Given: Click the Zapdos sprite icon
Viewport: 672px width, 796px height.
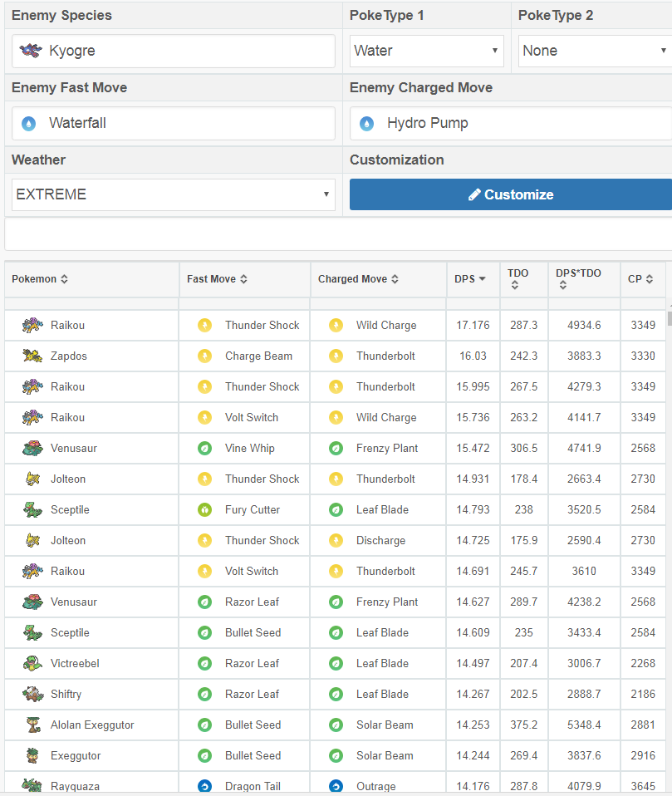Looking at the screenshot, I should click(x=32, y=356).
